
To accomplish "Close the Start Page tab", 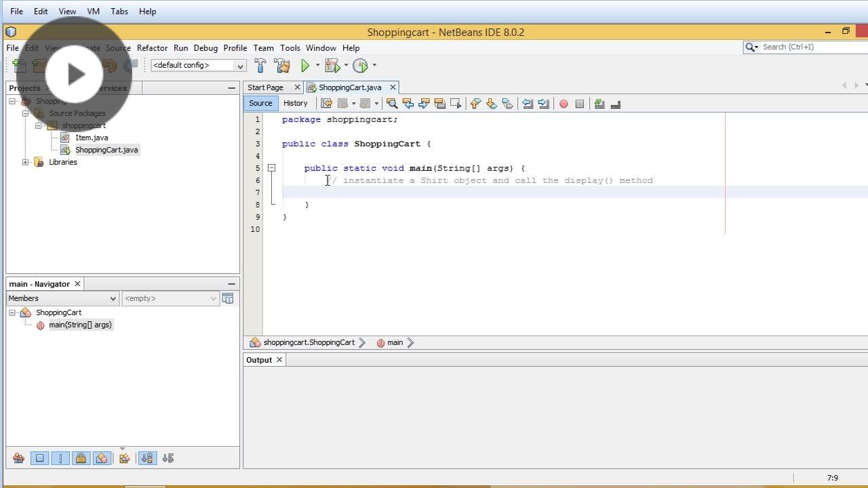I will (296, 87).
